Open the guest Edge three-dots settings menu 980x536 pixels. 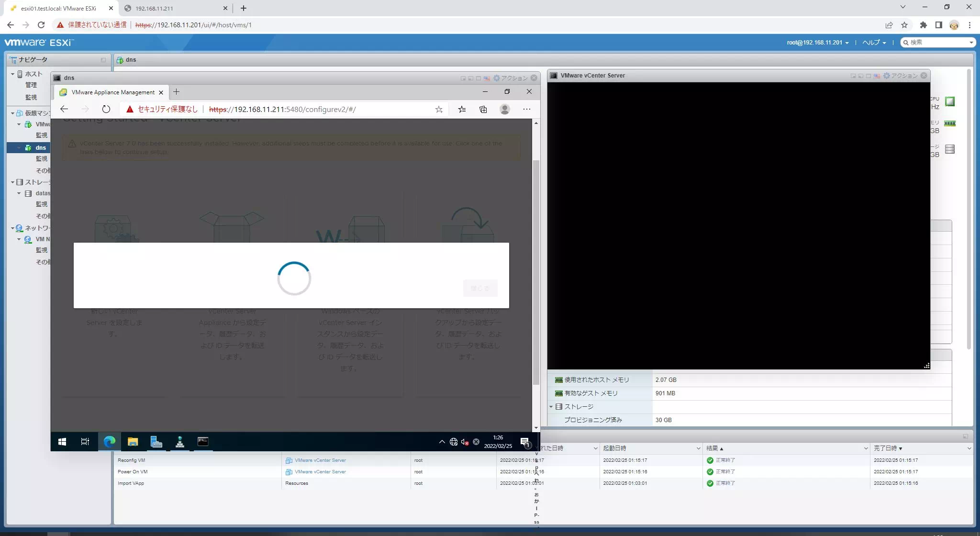pos(527,109)
